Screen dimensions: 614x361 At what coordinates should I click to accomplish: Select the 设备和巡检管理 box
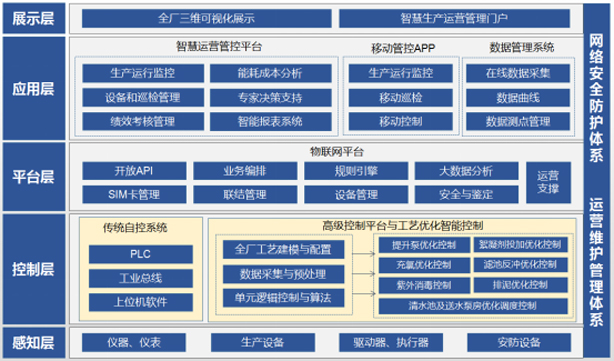(143, 97)
